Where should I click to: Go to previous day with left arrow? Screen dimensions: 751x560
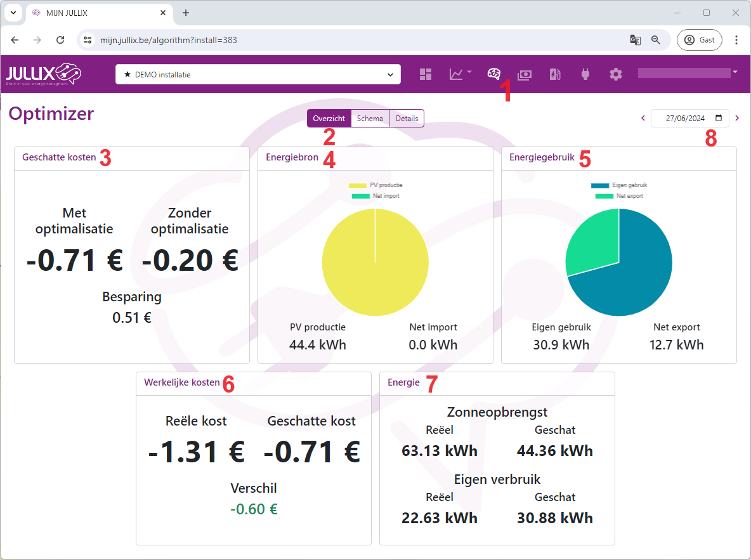[643, 118]
